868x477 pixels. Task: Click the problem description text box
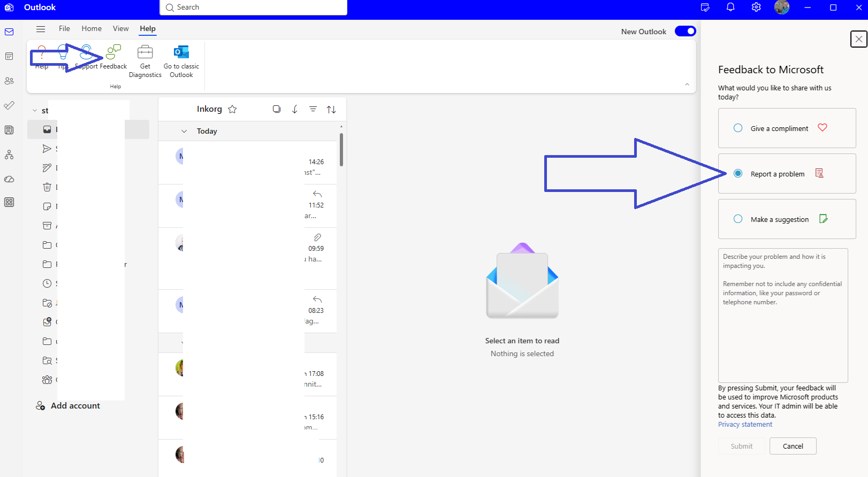783,315
